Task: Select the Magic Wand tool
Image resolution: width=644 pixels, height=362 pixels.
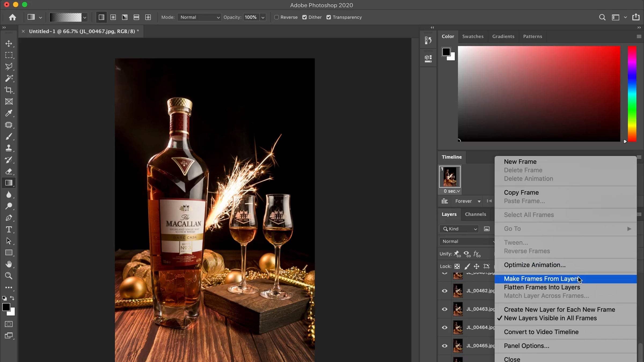Action: point(9,78)
